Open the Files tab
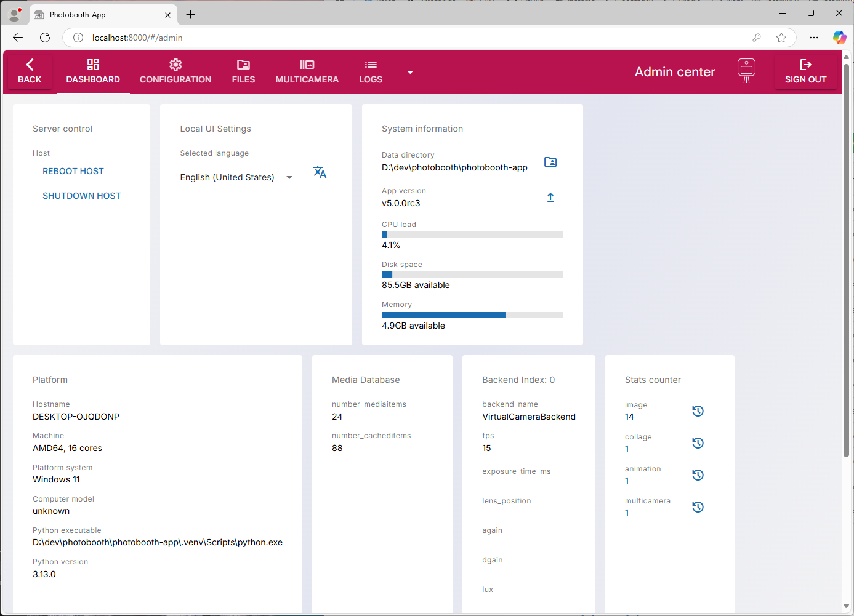 243,72
